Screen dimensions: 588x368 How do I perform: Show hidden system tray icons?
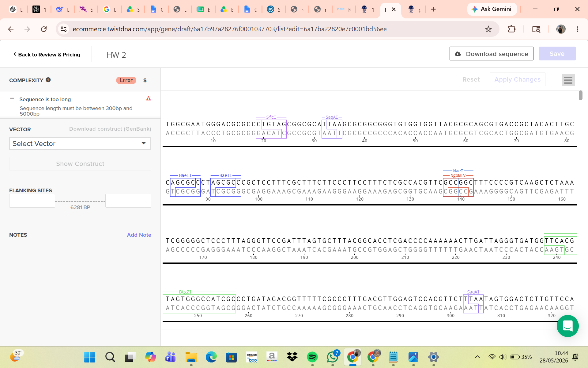pos(477,357)
